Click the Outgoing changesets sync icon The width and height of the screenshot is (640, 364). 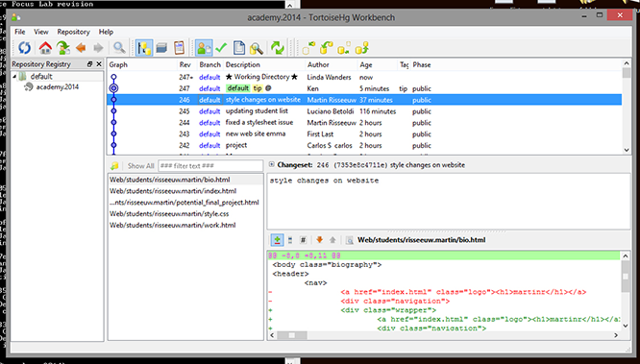[344, 48]
